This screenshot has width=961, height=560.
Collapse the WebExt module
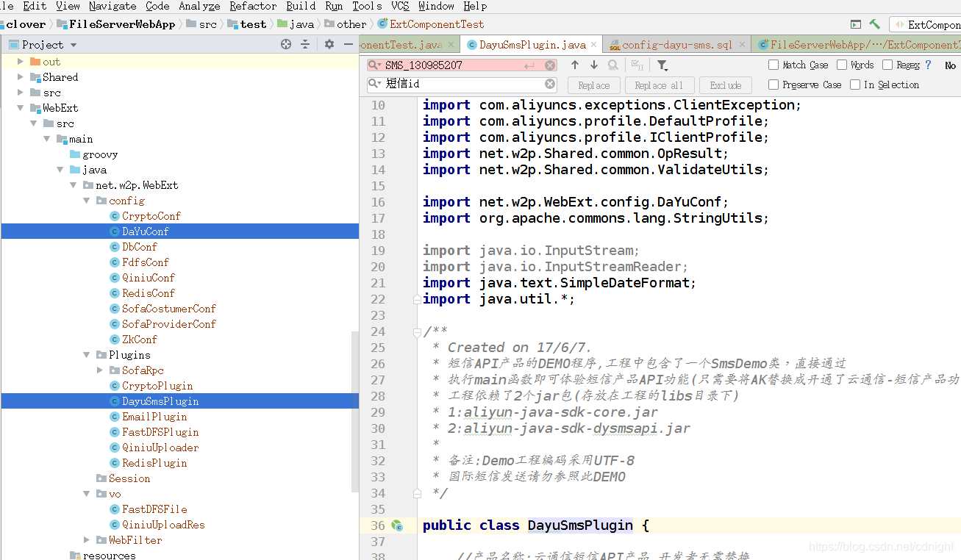click(x=21, y=108)
